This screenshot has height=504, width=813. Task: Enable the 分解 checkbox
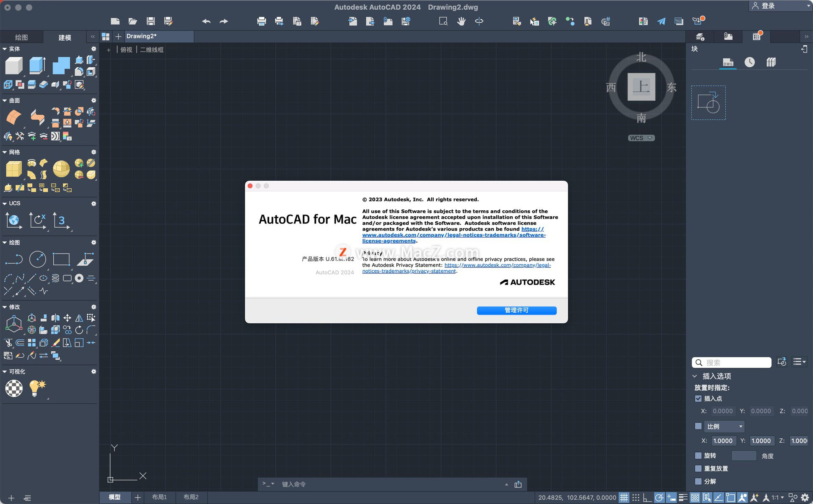click(698, 481)
